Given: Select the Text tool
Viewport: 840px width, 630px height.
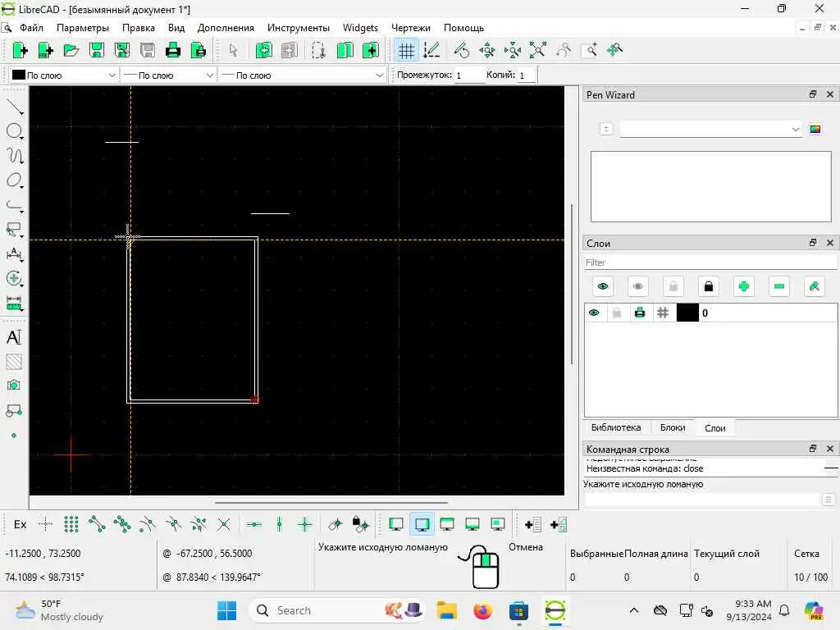Looking at the screenshot, I should [15, 337].
